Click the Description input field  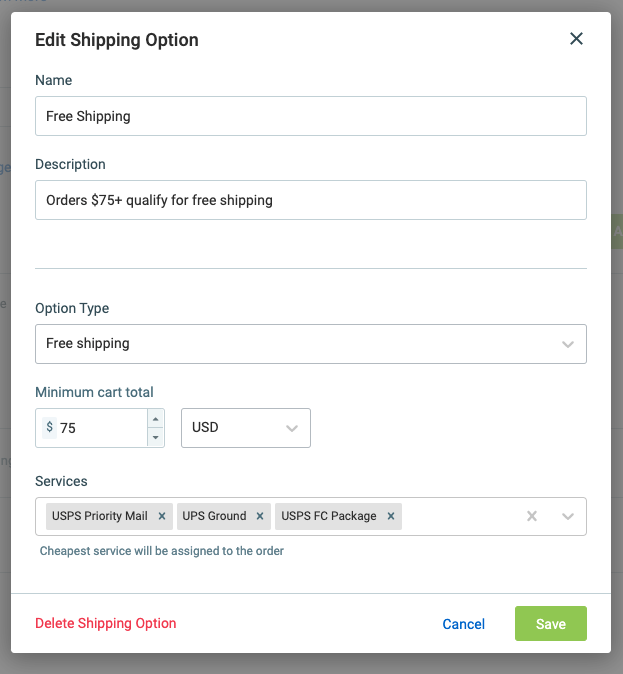coord(311,200)
